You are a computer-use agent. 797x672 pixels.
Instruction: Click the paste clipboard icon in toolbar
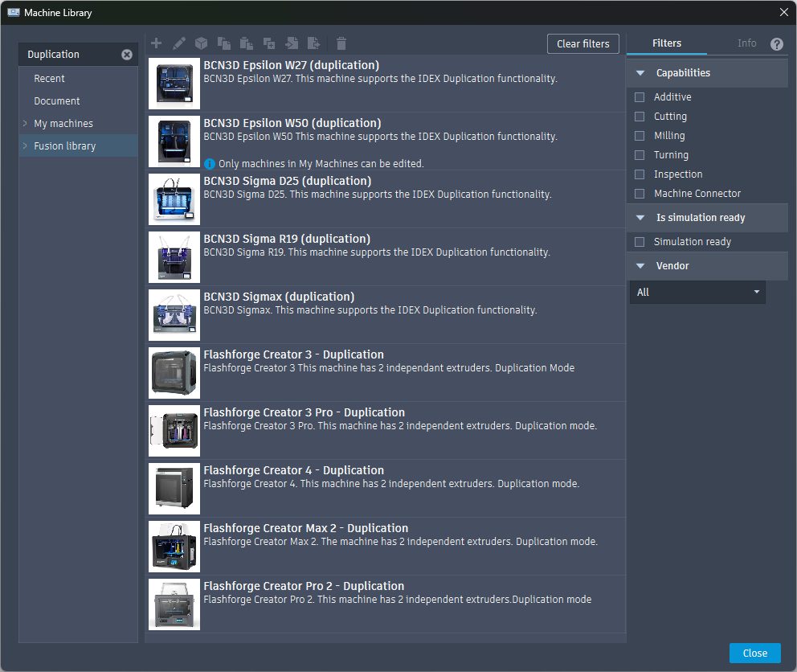(247, 43)
